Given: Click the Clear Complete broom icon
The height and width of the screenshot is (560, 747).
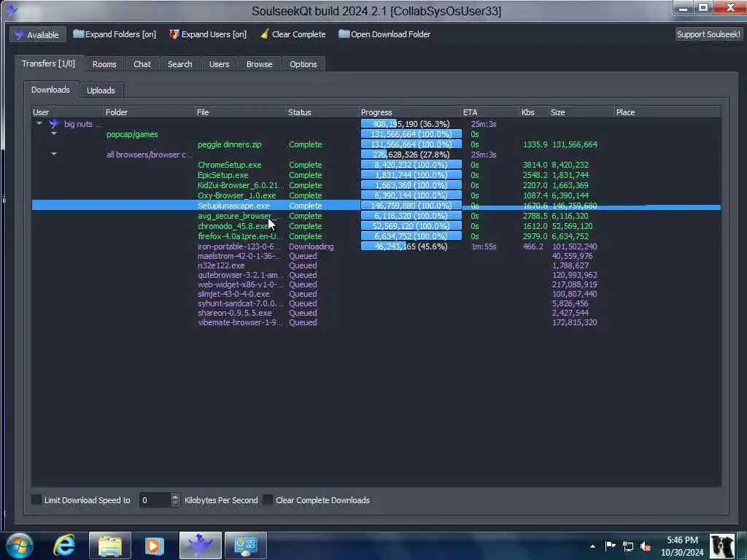Looking at the screenshot, I should (264, 34).
